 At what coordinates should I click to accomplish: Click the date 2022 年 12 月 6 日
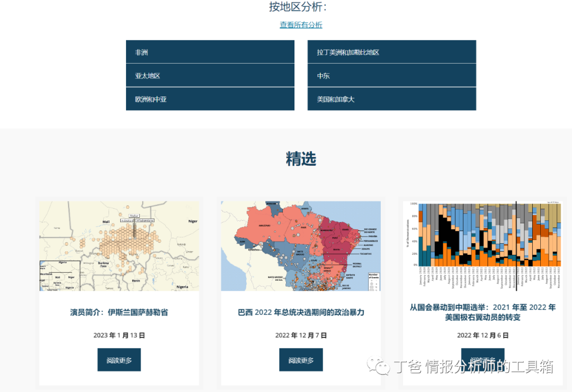click(482, 335)
